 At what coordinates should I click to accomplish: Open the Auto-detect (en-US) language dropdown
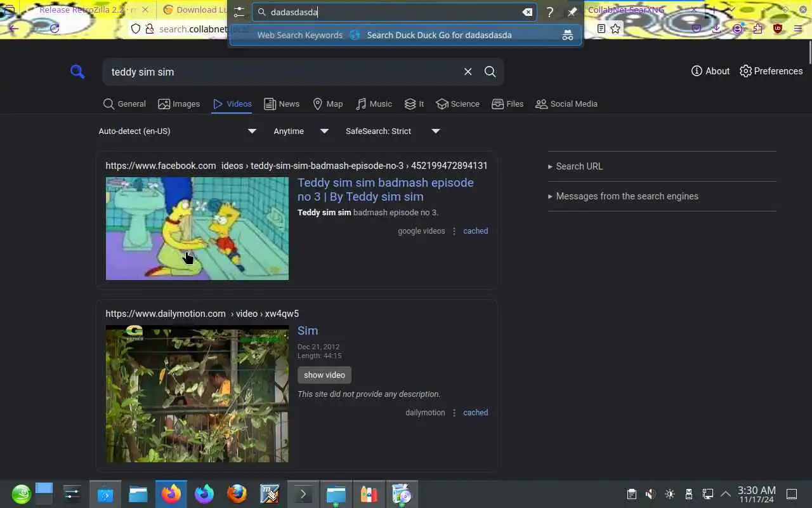point(178,131)
